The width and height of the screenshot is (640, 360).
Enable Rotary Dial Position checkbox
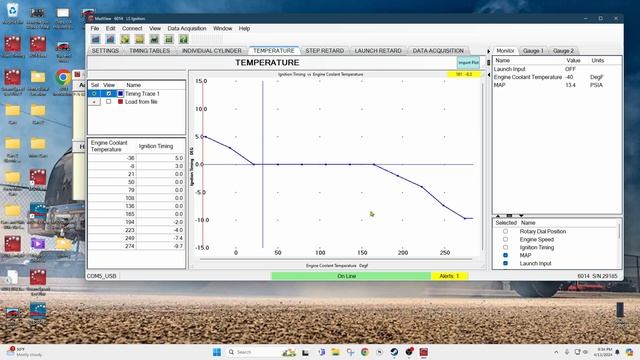click(x=505, y=231)
